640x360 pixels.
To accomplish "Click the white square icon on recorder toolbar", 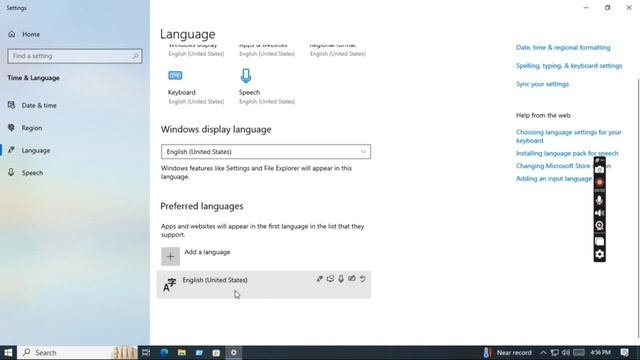I will click(x=599, y=241).
